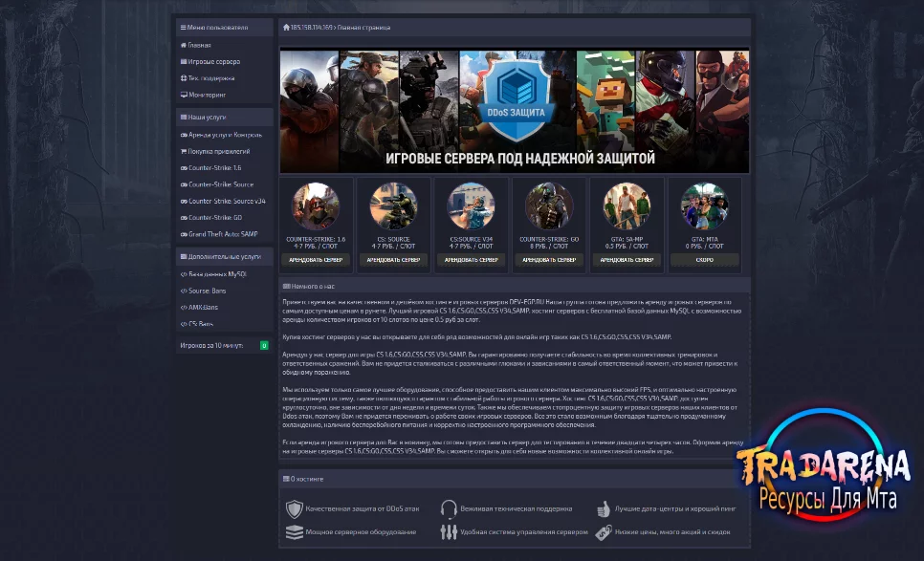Click the DDoS защита shield banner

tap(516, 97)
